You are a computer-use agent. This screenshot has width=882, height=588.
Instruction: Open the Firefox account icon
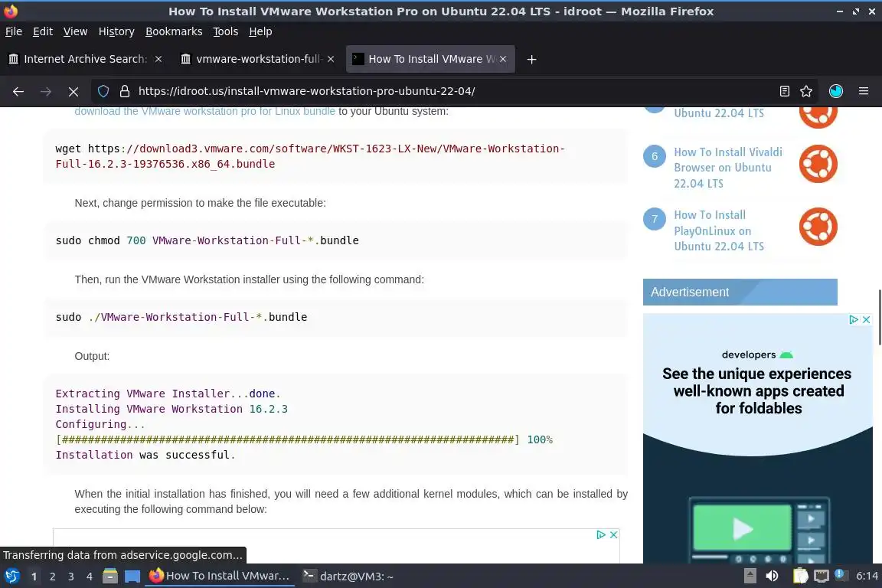[x=836, y=91]
